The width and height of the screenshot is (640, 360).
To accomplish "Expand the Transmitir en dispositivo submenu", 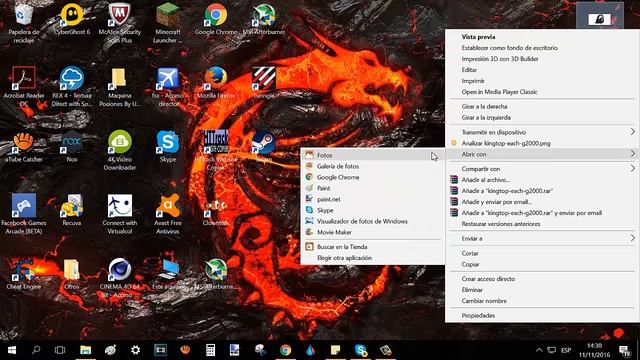I will pos(542,132).
